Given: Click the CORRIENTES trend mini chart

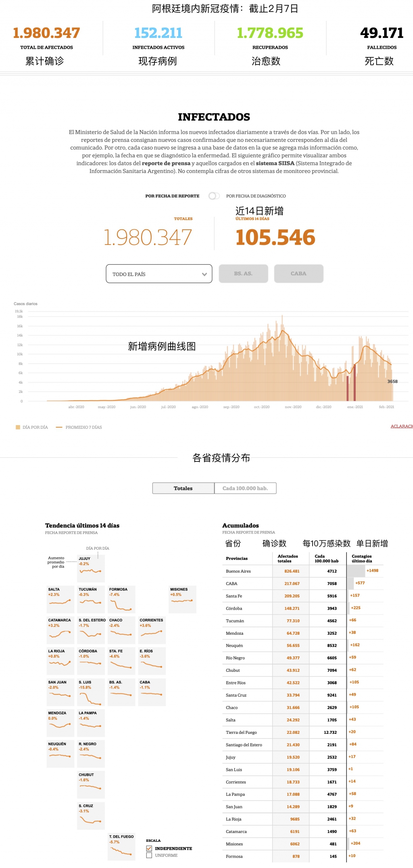Looking at the screenshot, I should pos(152,630).
